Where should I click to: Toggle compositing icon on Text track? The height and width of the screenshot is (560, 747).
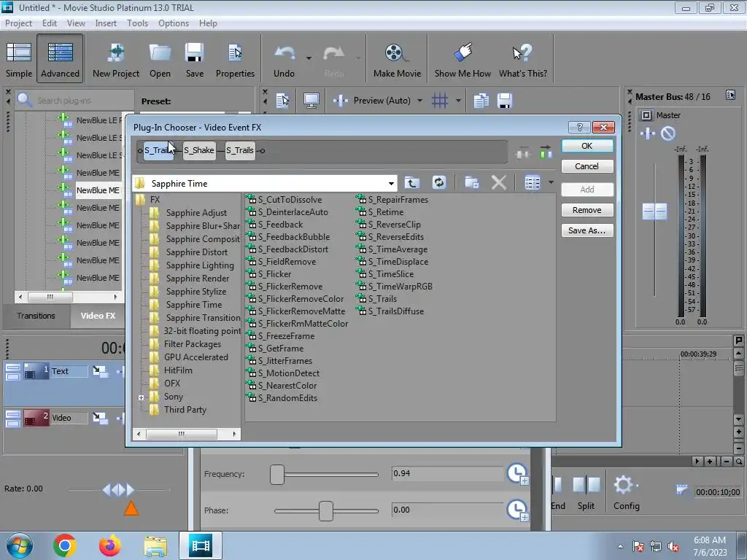tap(99, 371)
